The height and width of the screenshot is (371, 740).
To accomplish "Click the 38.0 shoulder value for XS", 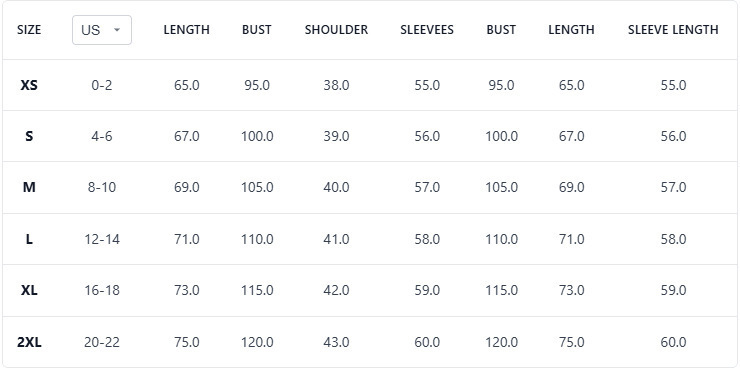I will [336, 85].
